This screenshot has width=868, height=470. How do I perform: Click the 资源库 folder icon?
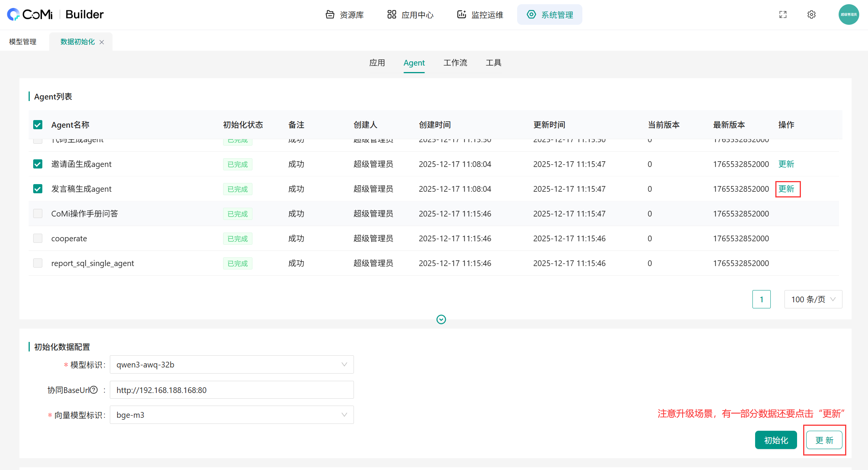click(330, 14)
